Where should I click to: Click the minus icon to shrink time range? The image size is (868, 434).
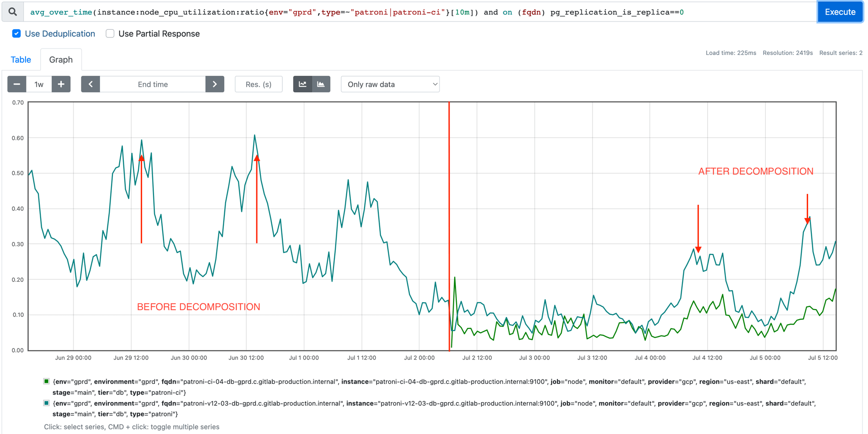click(16, 84)
